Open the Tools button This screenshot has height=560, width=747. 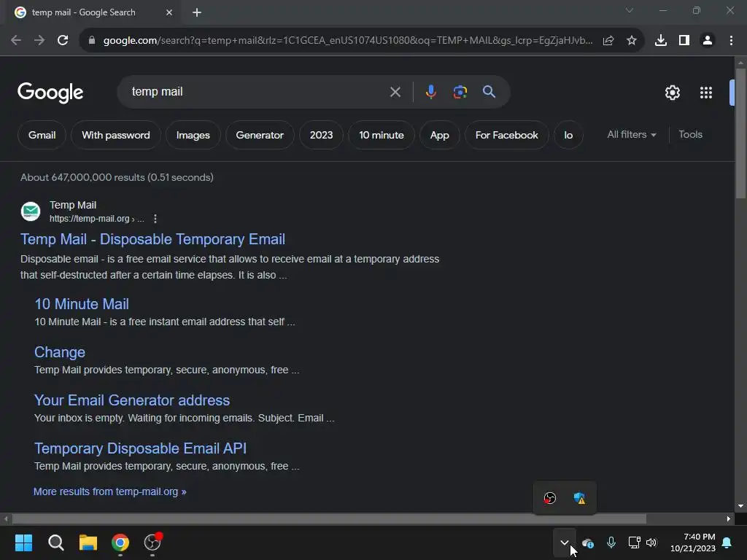(x=690, y=135)
